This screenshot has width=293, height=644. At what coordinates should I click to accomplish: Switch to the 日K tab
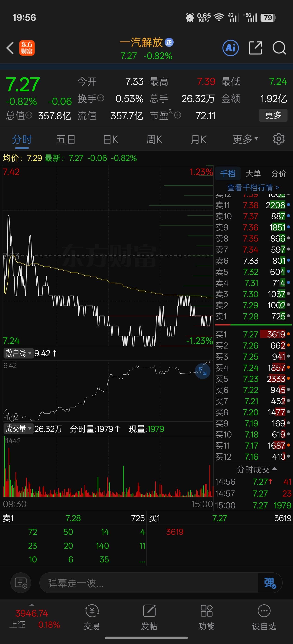[111, 139]
